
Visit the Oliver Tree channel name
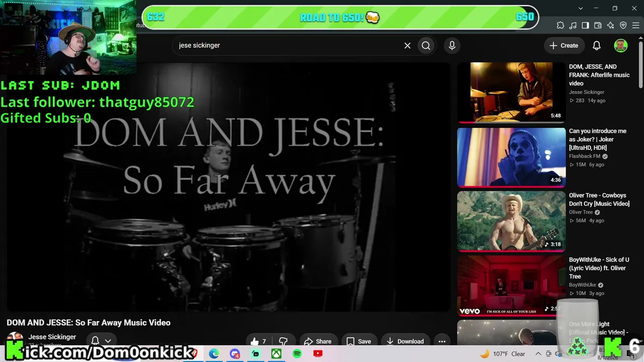pyautogui.click(x=581, y=212)
